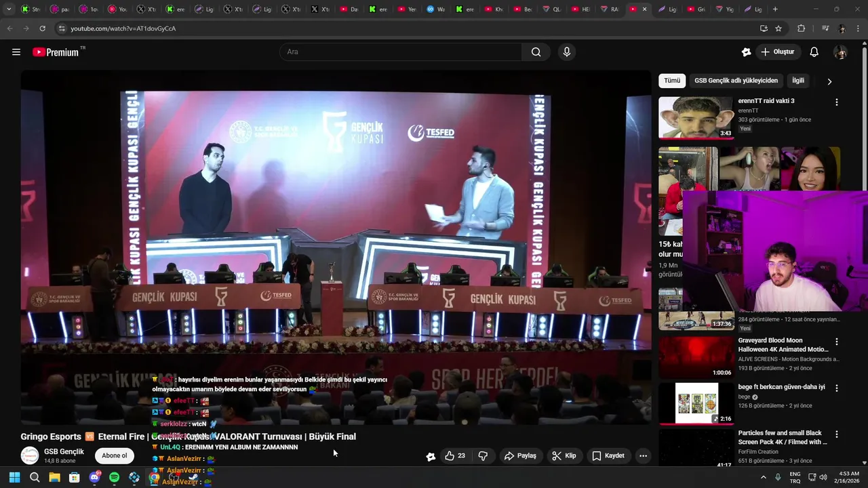Like the video with thumbs up
Viewport: 868px width, 488px height.
click(455, 456)
